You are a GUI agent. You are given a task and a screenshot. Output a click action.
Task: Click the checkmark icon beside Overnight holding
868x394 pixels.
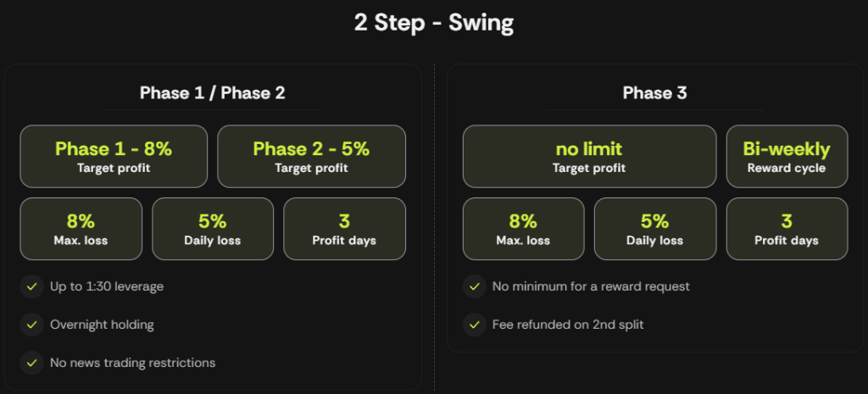click(31, 325)
